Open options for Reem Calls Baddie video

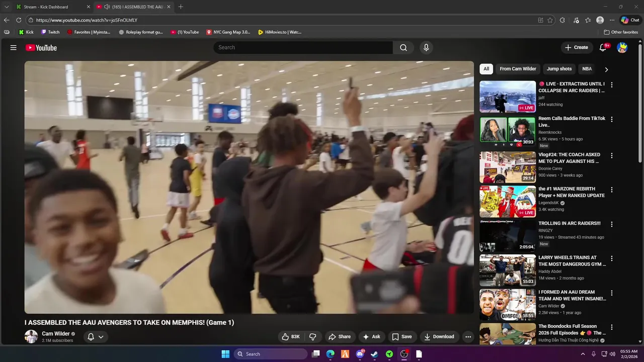tap(612, 120)
